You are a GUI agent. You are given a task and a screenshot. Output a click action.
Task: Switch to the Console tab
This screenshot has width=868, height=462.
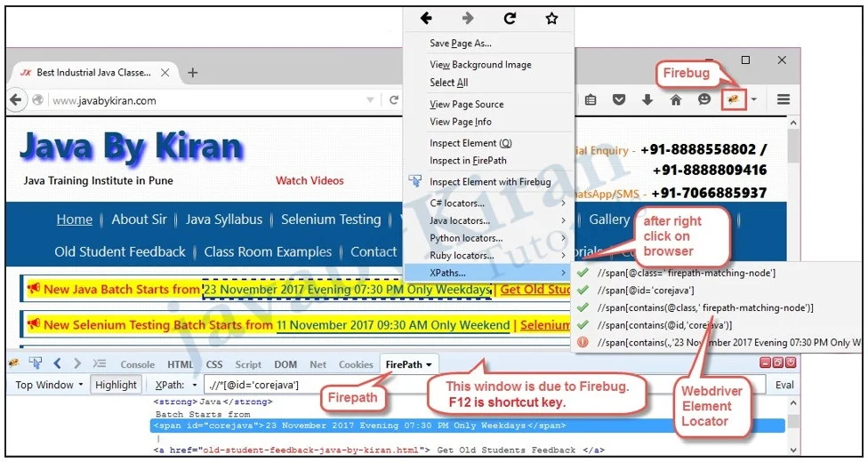pos(137,364)
